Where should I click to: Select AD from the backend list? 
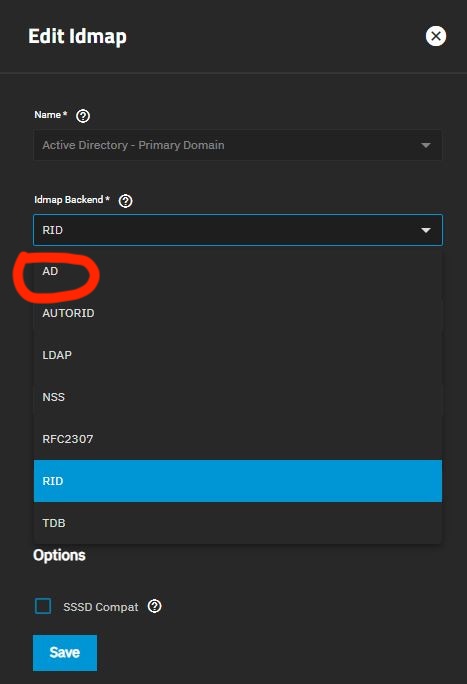[x=238, y=271]
